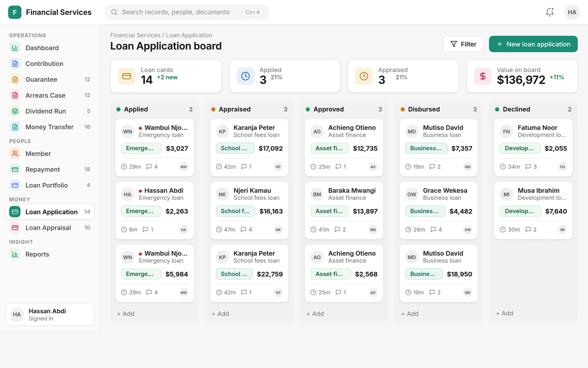Click the Arrears Case sidebar icon

point(15,95)
